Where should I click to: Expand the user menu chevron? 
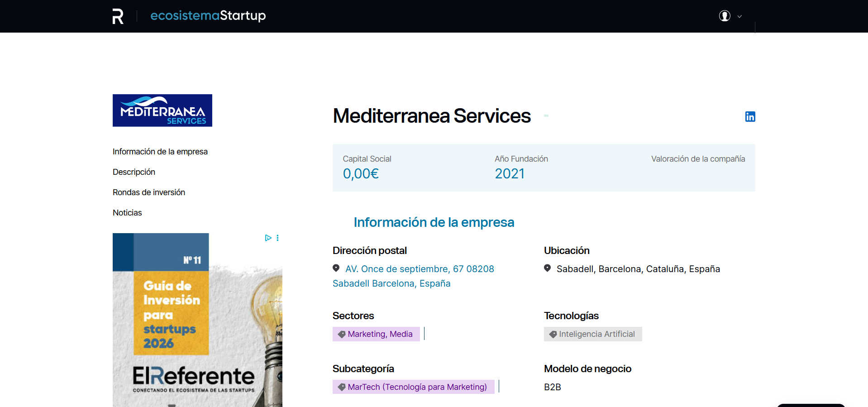pyautogui.click(x=739, y=17)
